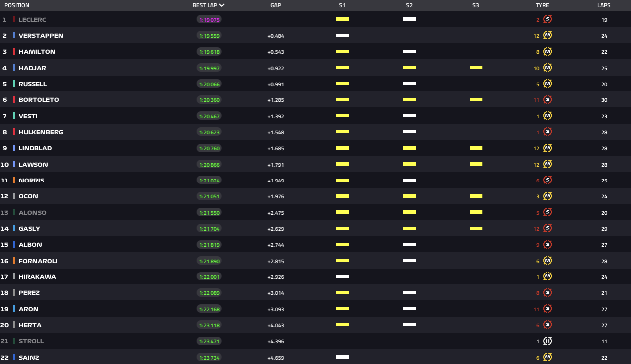631x364 pixels.
Task: Click the hard tyre icon in Stroll's row
Action: [x=548, y=341]
